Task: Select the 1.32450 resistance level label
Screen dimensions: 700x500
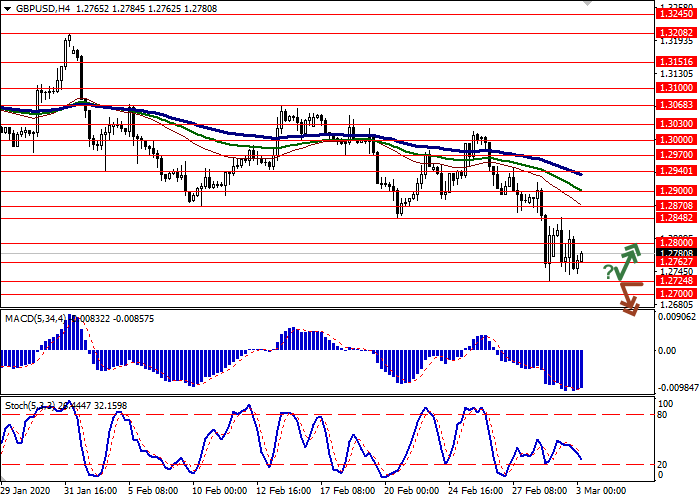Action: pos(676,14)
